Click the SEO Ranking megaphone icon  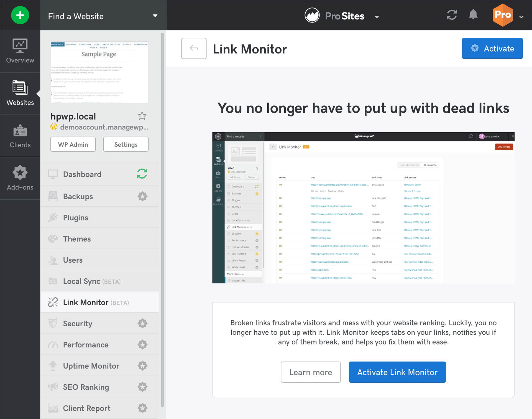point(53,387)
